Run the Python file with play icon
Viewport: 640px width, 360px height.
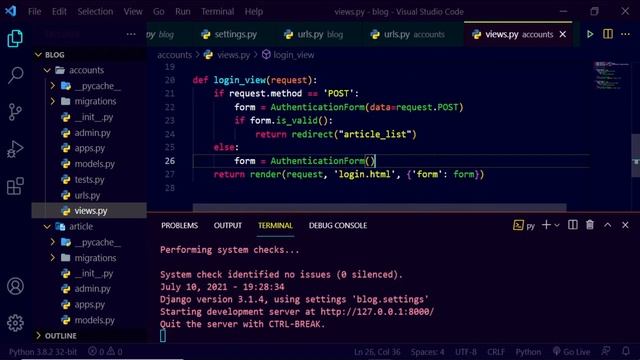pos(590,34)
